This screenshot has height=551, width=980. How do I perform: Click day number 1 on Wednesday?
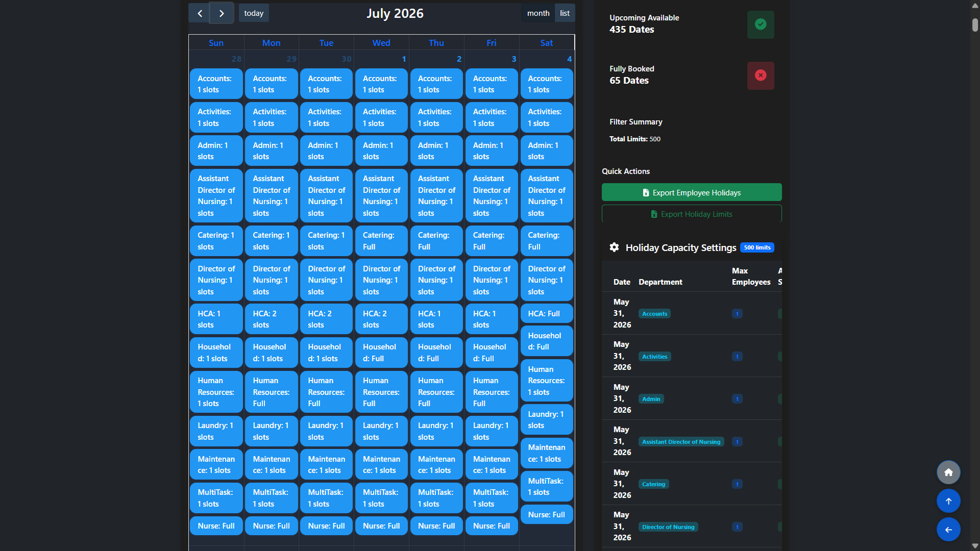point(404,59)
